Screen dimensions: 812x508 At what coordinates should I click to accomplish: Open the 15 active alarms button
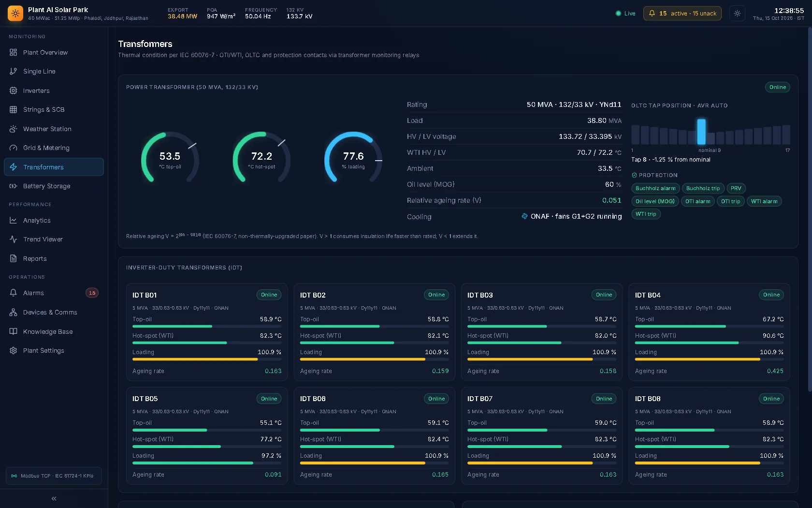tap(682, 14)
